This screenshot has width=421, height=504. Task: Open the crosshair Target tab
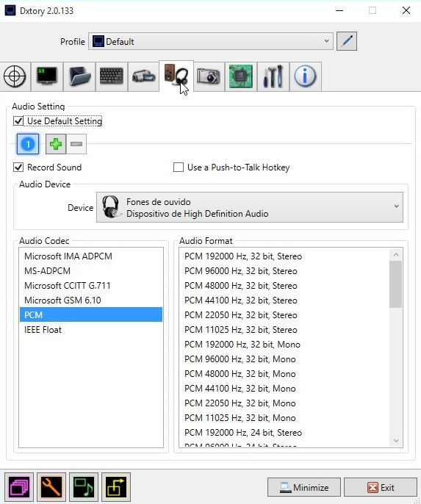coord(15,77)
